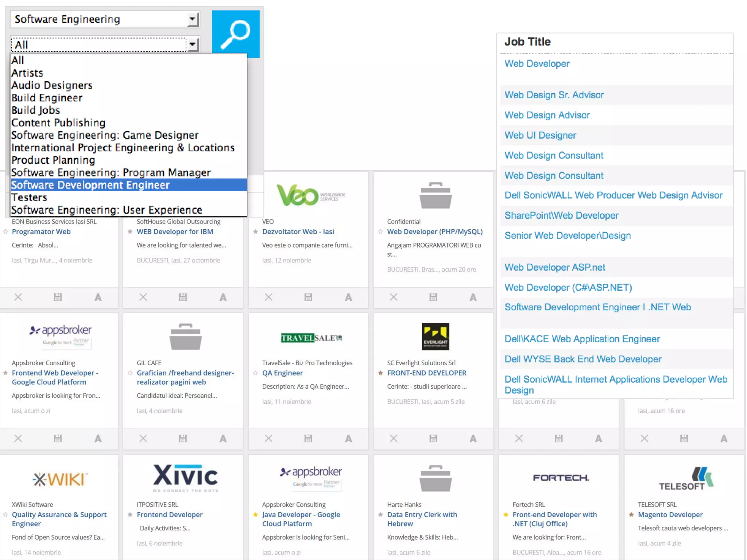Open the Web UI Designer job link
747x560 pixels.
tap(540, 135)
